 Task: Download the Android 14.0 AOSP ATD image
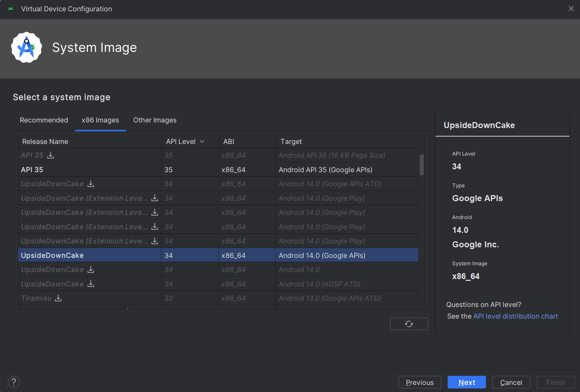[90, 284]
